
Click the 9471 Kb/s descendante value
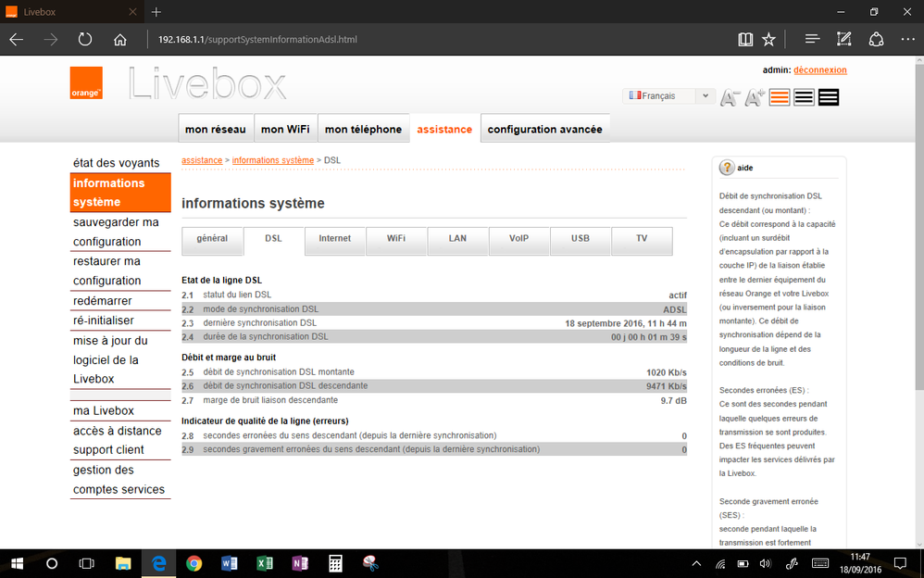(x=667, y=386)
